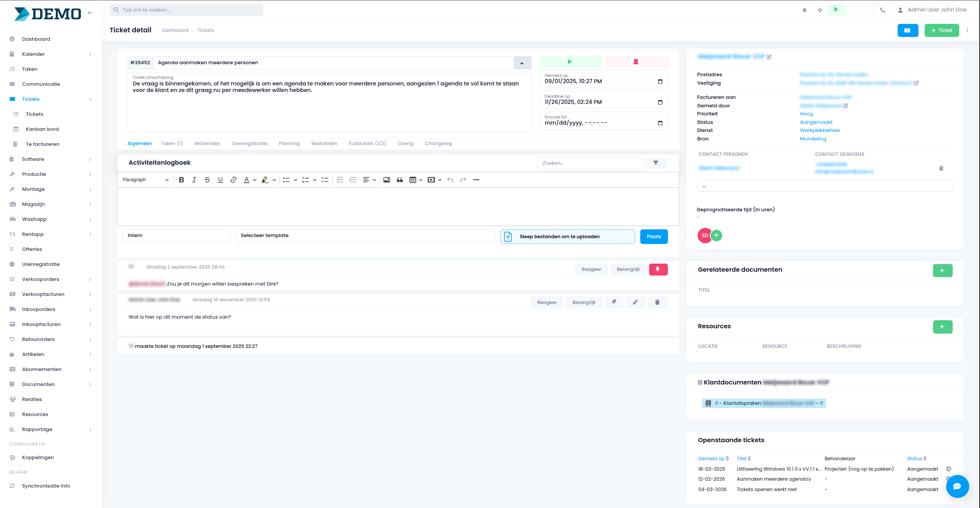980x508 pixels.
Task: Toggle the red alarm bell button
Action: 636,62
